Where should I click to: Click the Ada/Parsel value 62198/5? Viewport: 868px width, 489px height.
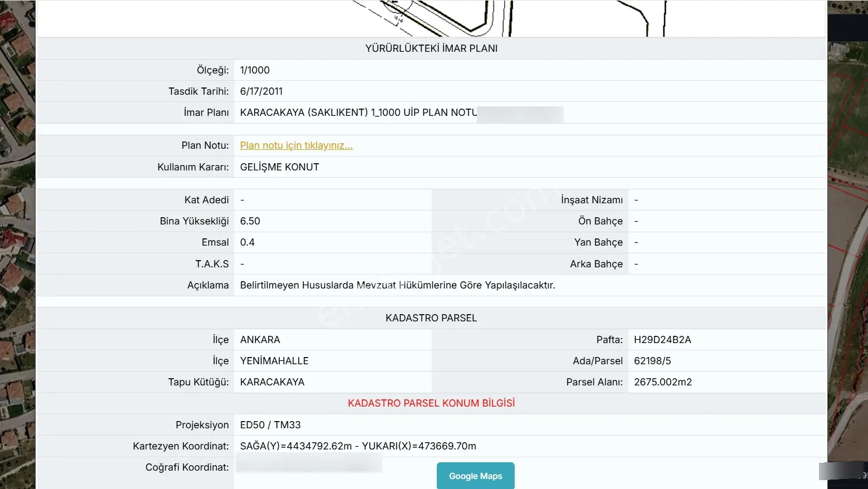[x=652, y=361]
